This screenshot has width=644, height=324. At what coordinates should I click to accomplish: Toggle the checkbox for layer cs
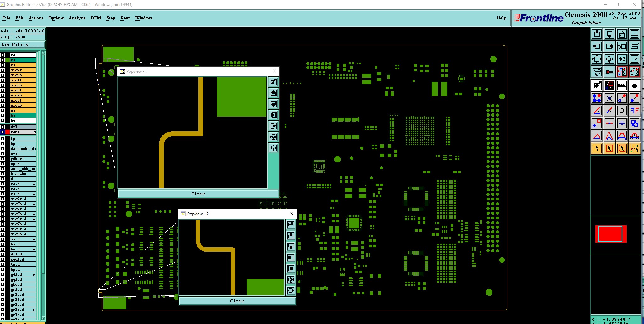coord(3,65)
